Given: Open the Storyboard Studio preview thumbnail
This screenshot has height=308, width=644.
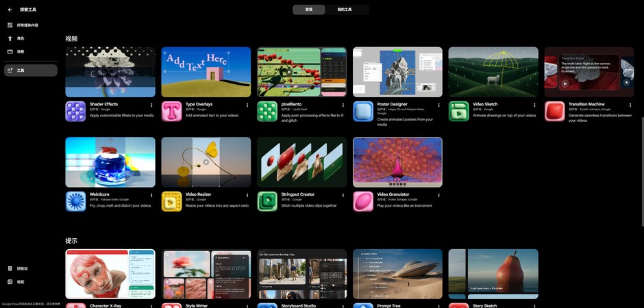Looking at the screenshot, I should 302,274.
